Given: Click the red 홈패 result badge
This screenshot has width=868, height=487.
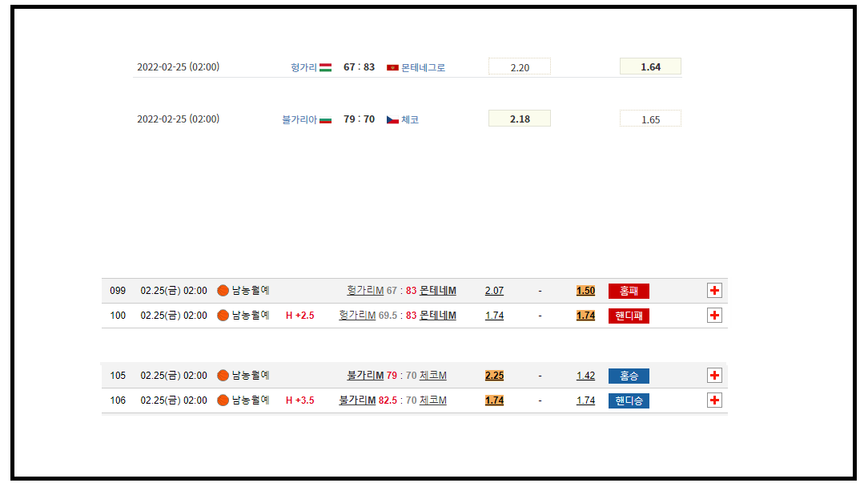Looking at the screenshot, I should (629, 291).
